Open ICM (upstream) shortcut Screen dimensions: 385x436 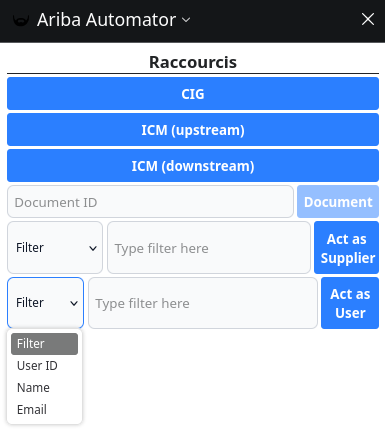coord(193,130)
